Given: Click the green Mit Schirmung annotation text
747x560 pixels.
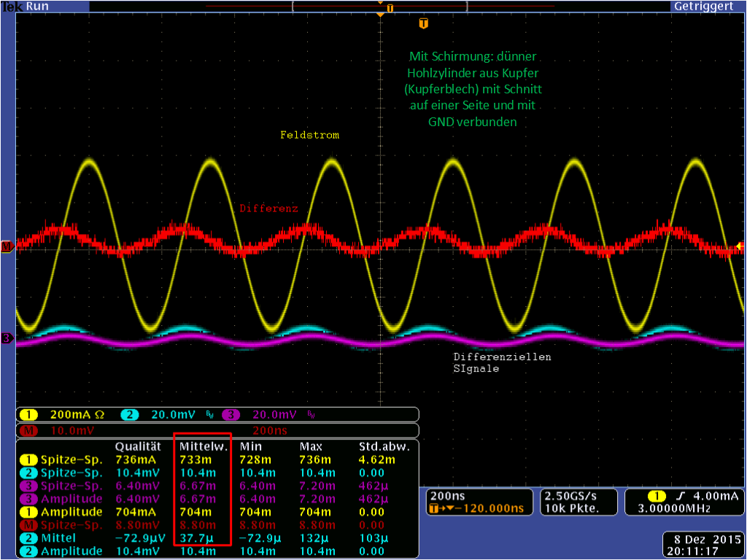Looking at the screenshot, I should tap(473, 89).
